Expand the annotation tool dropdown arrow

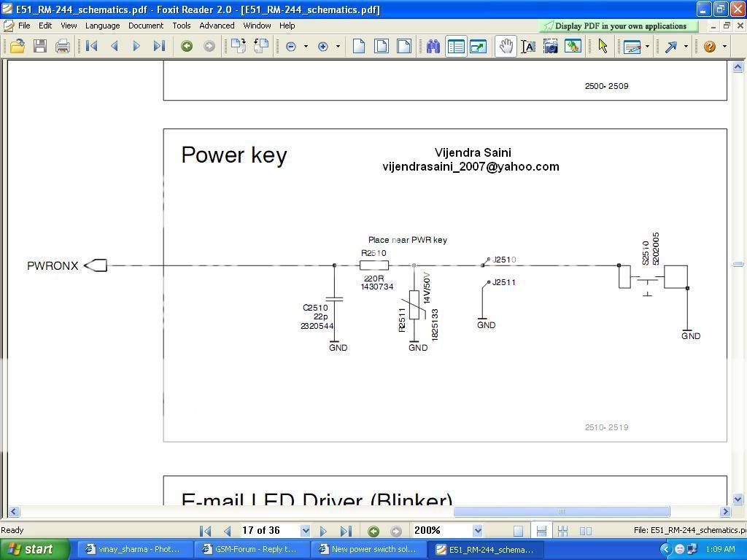pyautogui.click(x=647, y=47)
